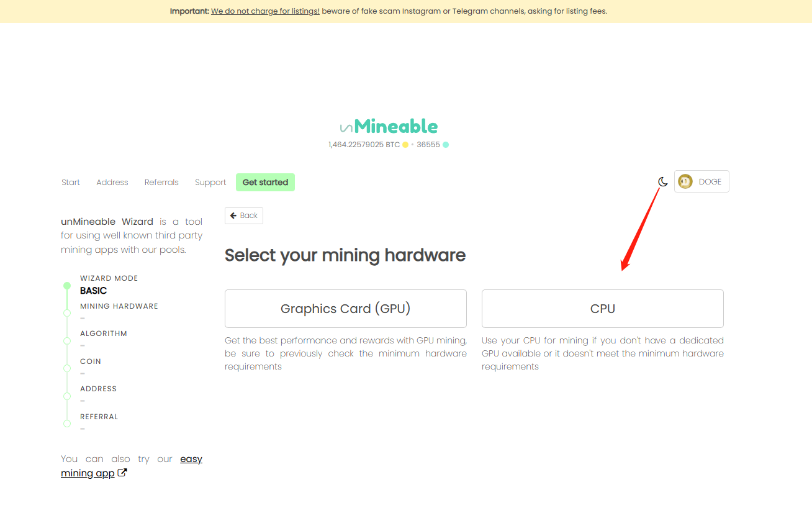This screenshot has height=513, width=812.
Task: Choose CPU as mining hardware
Action: point(602,309)
